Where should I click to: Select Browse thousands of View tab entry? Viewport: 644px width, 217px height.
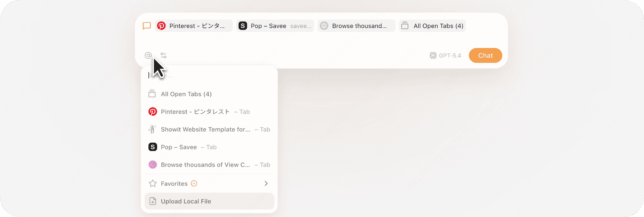205,165
